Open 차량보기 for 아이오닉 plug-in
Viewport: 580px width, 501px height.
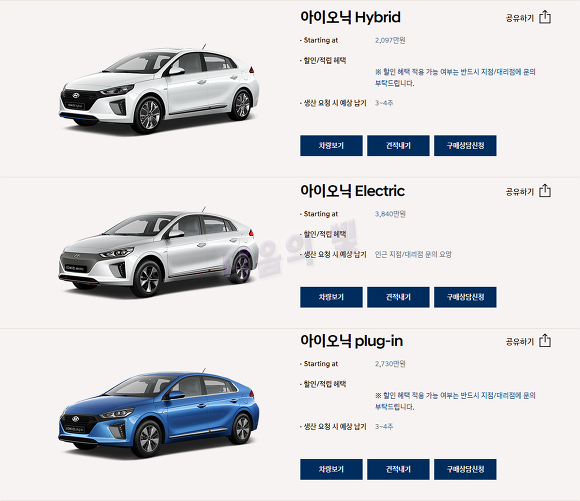(x=331, y=470)
